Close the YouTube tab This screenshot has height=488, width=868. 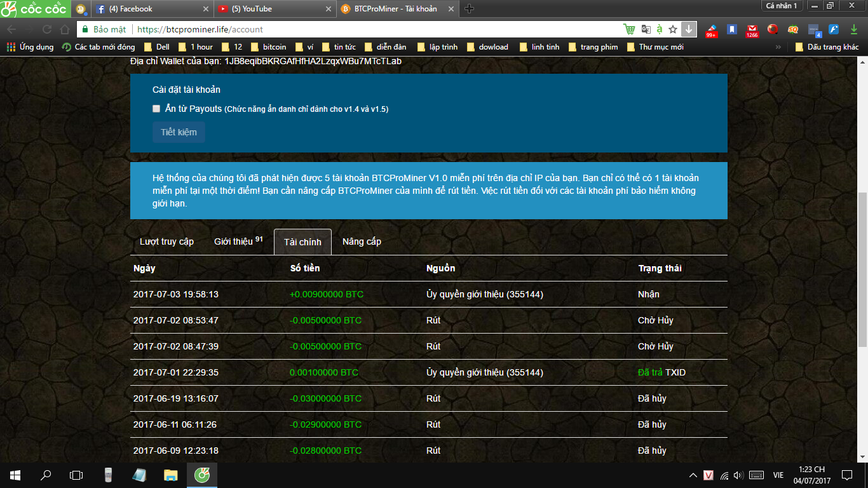(328, 9)
